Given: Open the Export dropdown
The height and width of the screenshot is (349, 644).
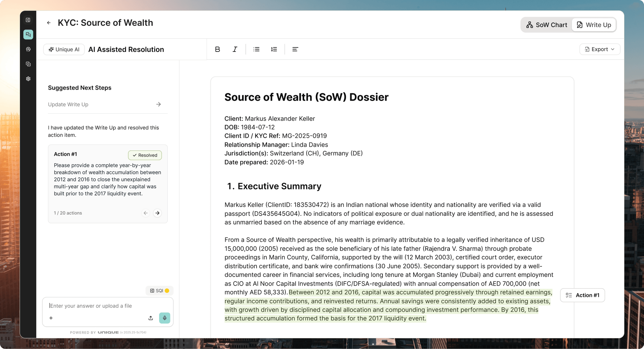Looking at the screenshot, I should click(x=599, y=49).
